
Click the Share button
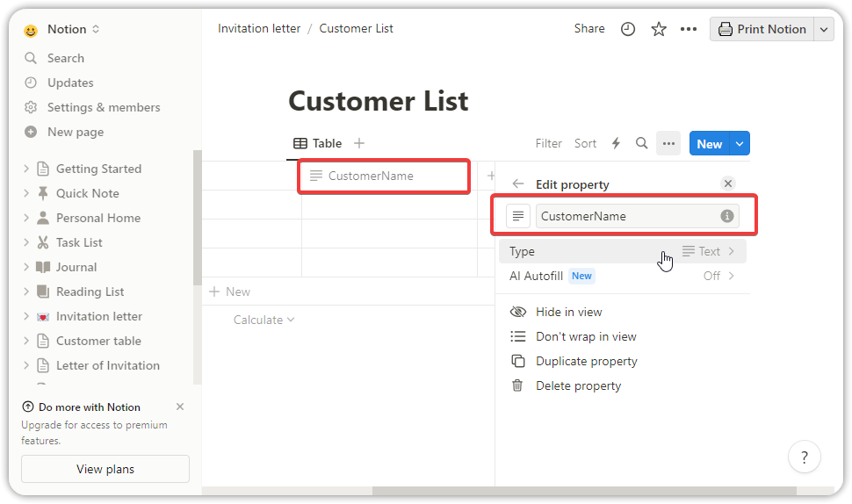coord(589,28)
